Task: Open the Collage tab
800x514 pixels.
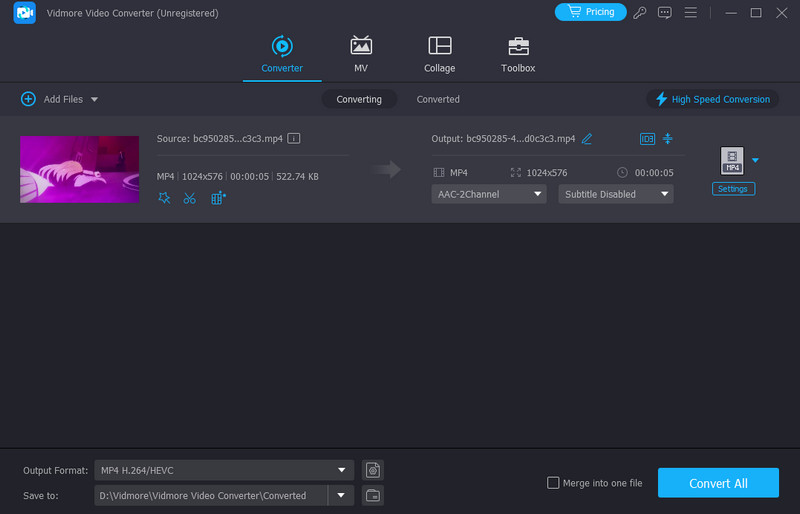Action: (x=439, y=54)
